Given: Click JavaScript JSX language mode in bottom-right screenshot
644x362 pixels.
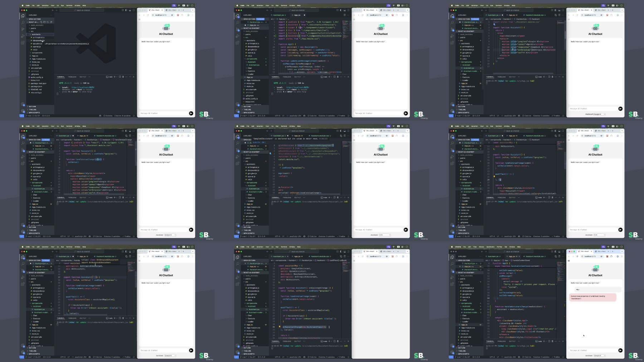Looking at the screenshot, I should [509, 357].
